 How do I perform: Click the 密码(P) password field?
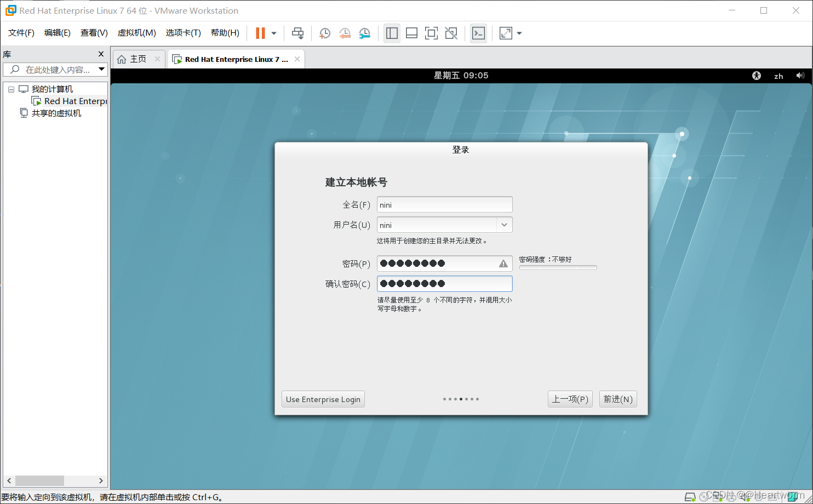point(445,264)
